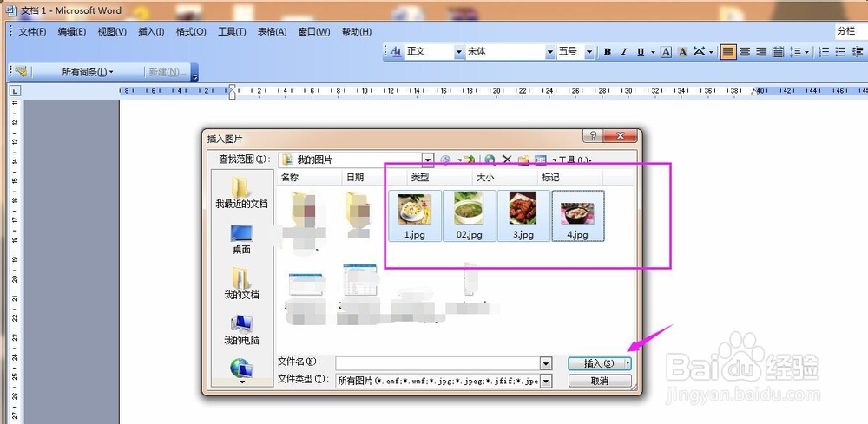Expand the line spacing options arrow
This screenshot has width=868, height=424.
806,52
